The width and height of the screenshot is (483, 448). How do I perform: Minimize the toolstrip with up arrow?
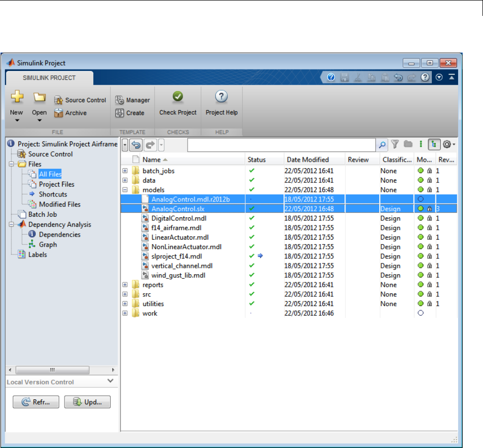[452, 77]
